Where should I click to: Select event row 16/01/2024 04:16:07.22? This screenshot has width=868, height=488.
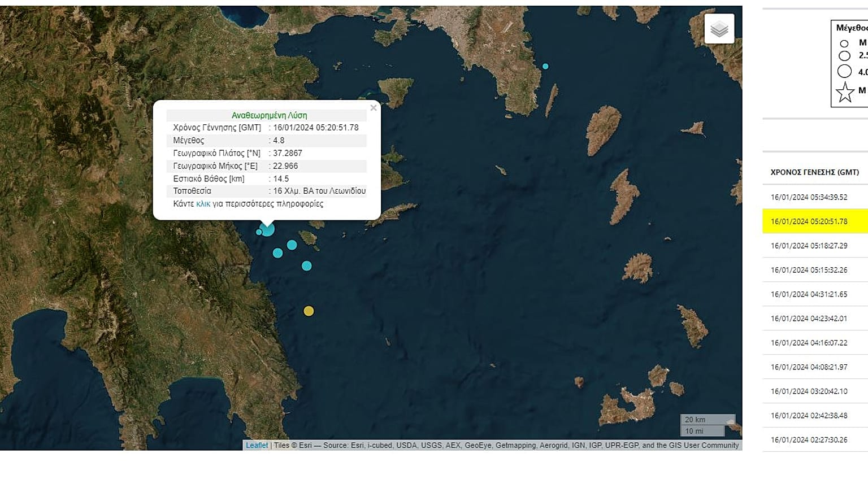pos(815,343)
